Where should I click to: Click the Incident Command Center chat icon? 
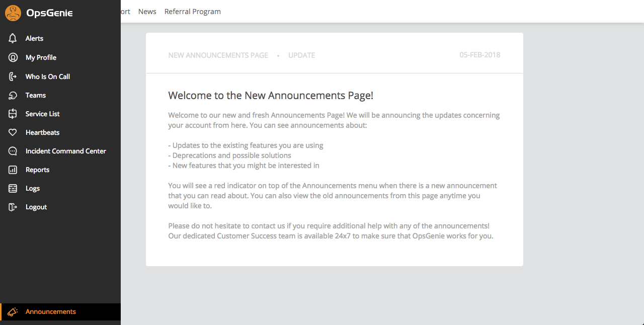pos(13,151)
